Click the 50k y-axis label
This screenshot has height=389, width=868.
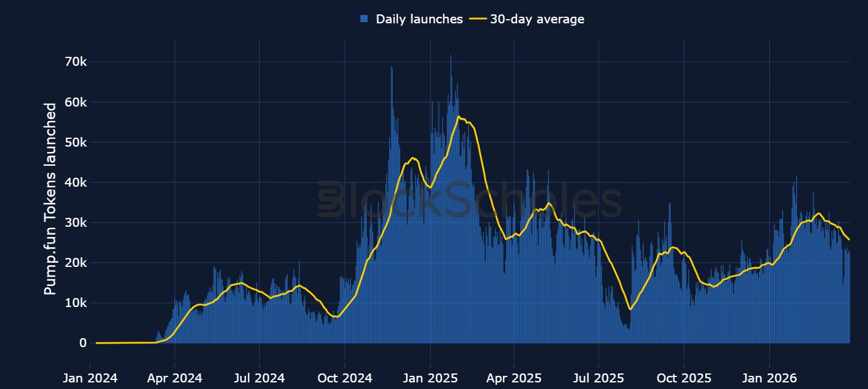[x=75, y=142]
